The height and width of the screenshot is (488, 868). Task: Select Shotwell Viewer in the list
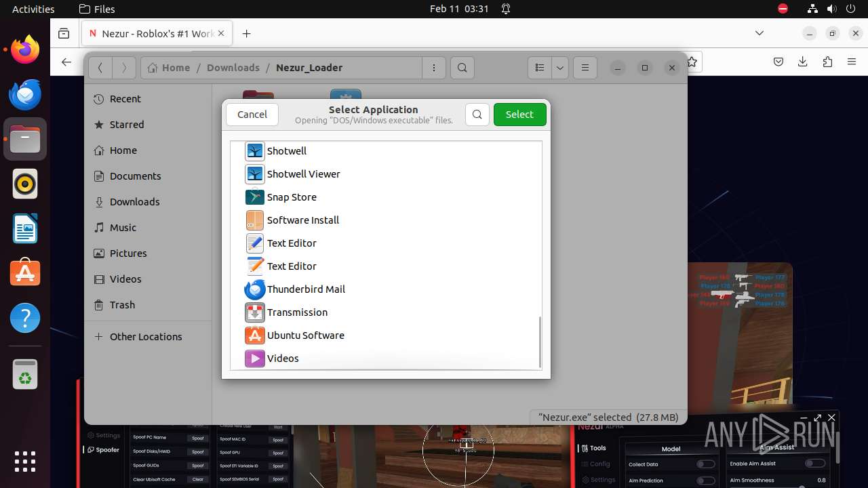(385, 174)
